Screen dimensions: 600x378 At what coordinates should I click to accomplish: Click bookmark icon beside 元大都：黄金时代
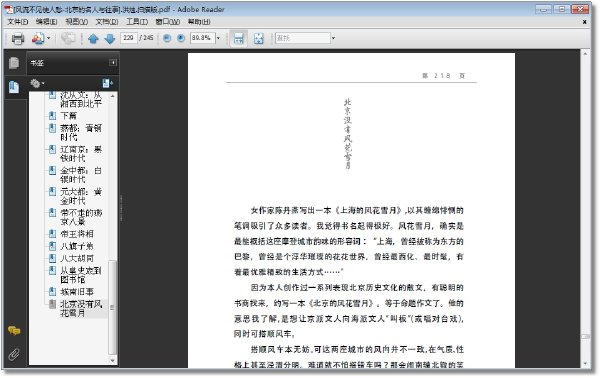pos(53,192)
